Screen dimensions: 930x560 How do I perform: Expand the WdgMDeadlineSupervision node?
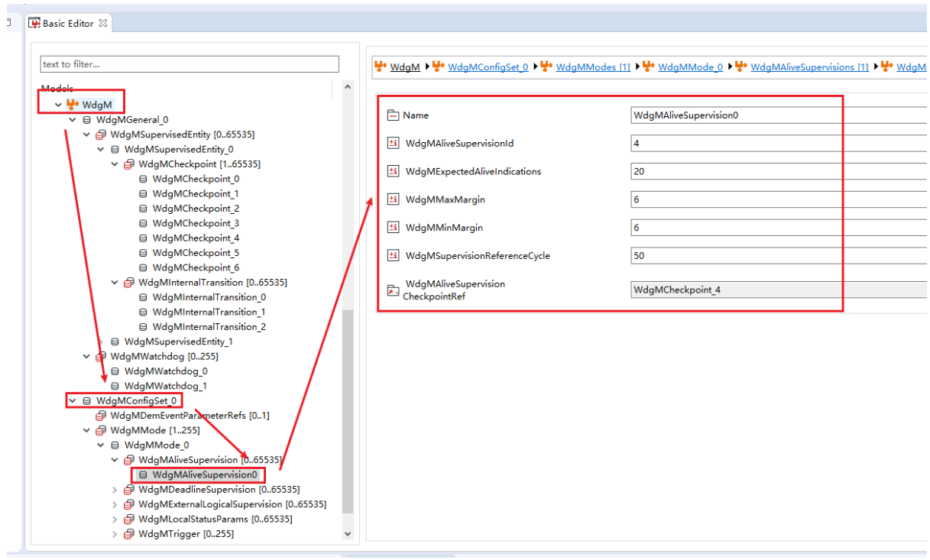point(115,490)
